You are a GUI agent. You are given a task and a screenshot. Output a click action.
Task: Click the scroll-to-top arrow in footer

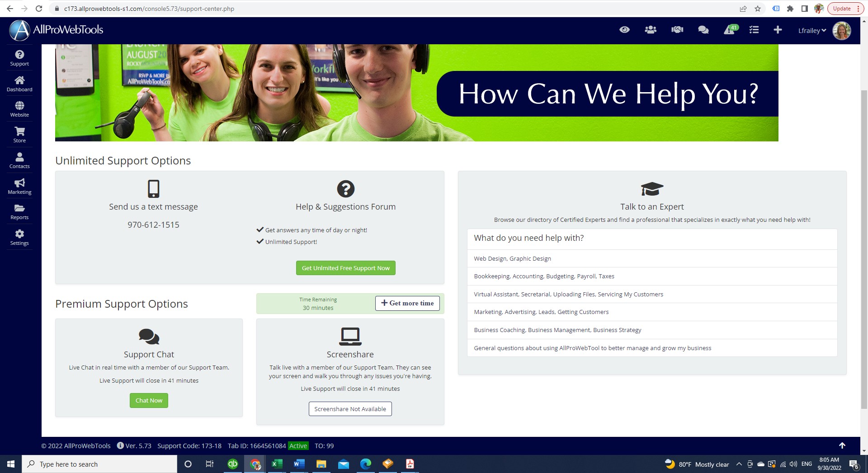pyautogui.click(x=842, y=445)
